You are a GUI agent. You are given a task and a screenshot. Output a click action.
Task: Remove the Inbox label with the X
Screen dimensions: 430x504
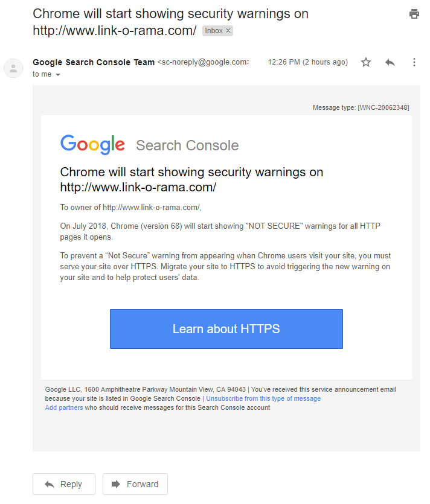[228, 31]
